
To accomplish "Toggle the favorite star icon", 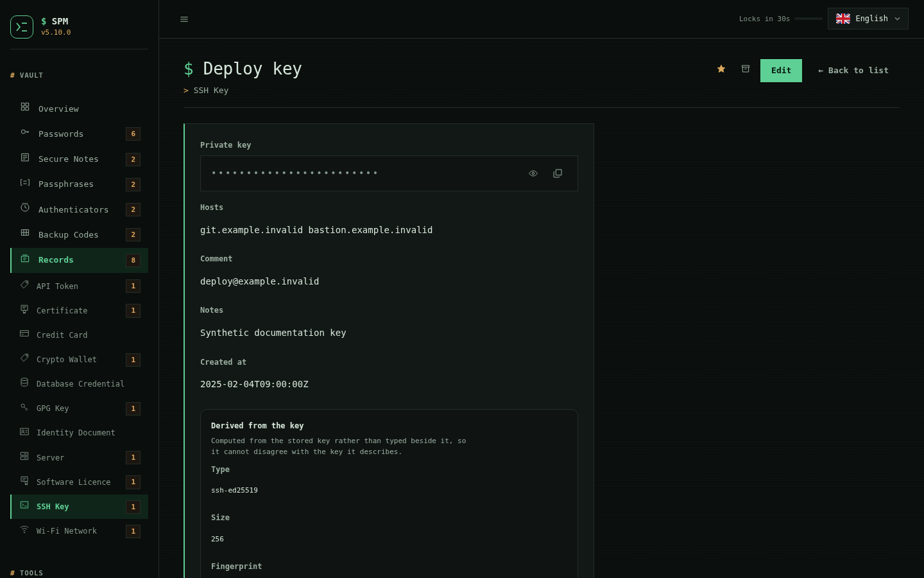I will click(721, 69).
